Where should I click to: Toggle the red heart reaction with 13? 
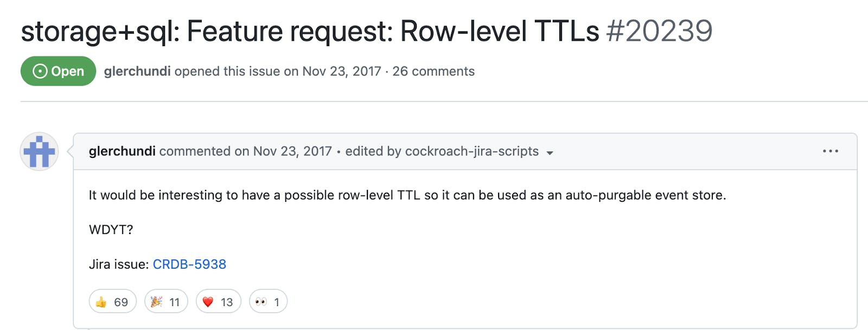pos(218,302)
